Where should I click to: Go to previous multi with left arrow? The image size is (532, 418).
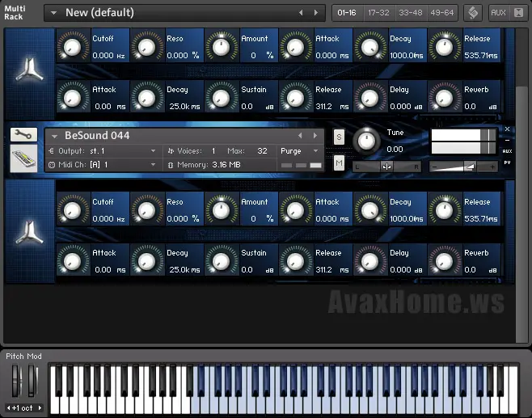[301, 13]
